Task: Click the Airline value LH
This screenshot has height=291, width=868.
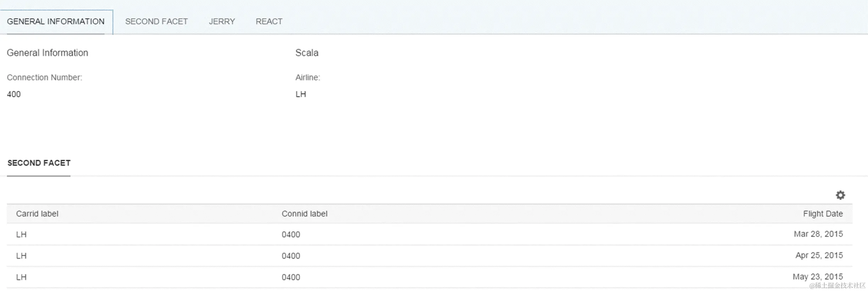Action: click(x=301, y=94)
